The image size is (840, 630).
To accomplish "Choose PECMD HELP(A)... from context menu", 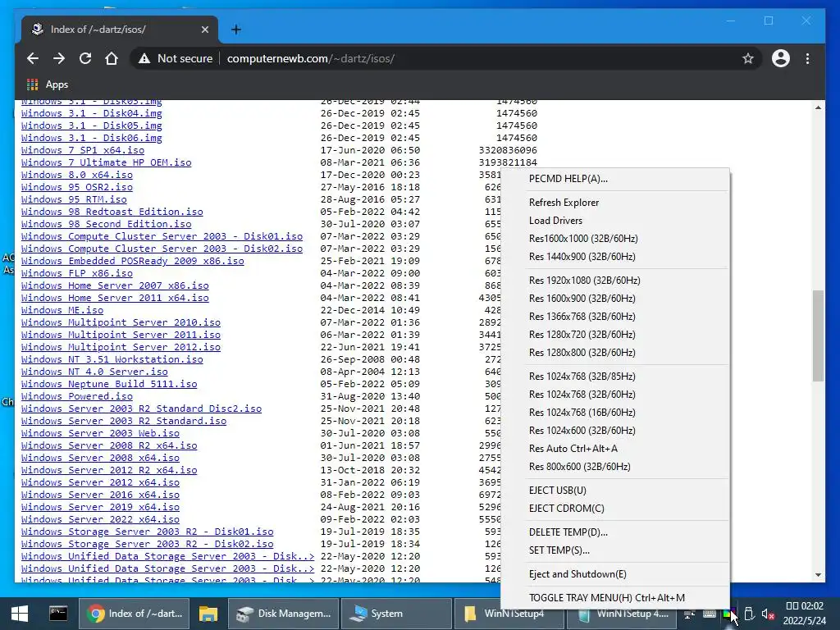I will coord(615,179).
